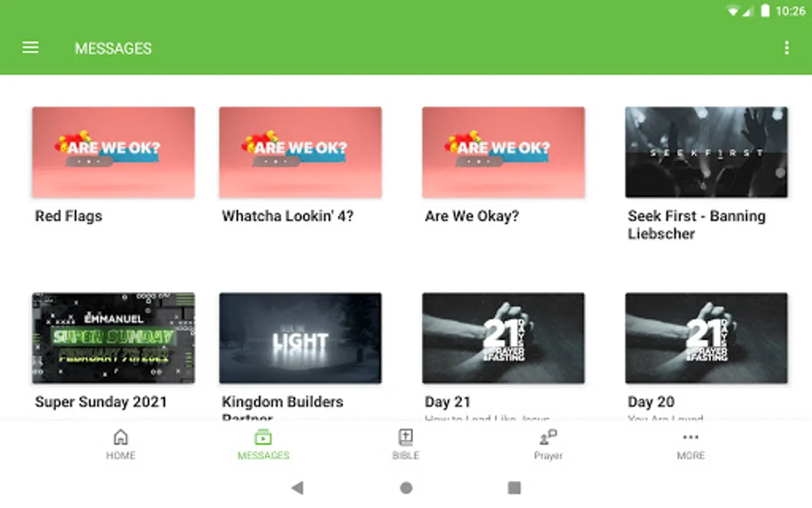Viewport: 812px width, 508px height.
Task: Tap the Home icon in bottom bar
Action: pyautogui.click(x=121, y=437)
